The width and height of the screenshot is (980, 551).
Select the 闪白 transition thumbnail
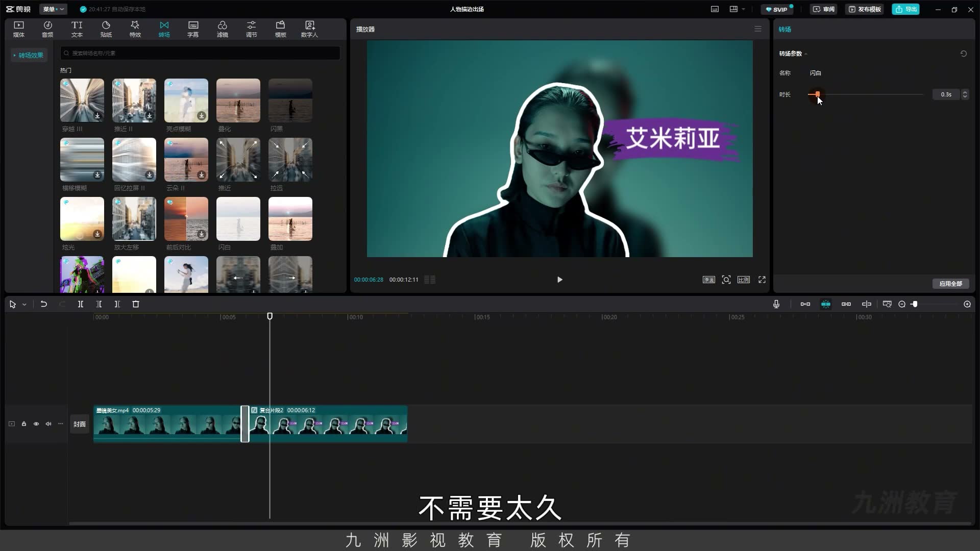tap(238, 218)
